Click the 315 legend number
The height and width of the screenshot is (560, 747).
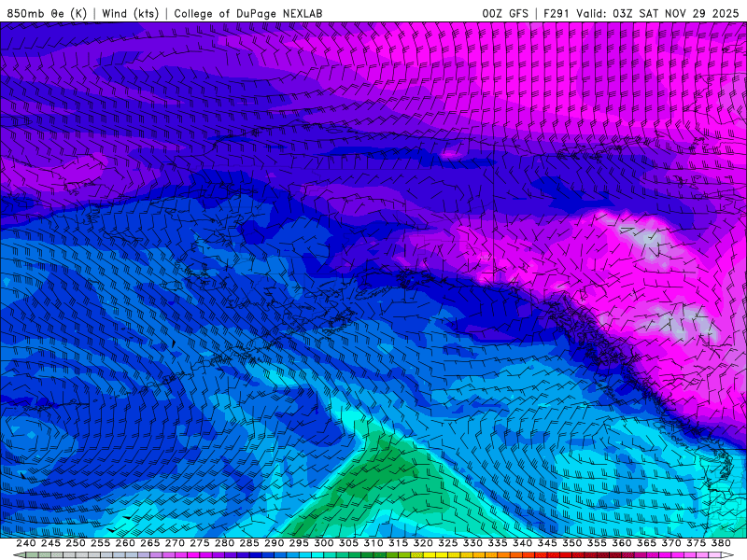pos(399,543)
